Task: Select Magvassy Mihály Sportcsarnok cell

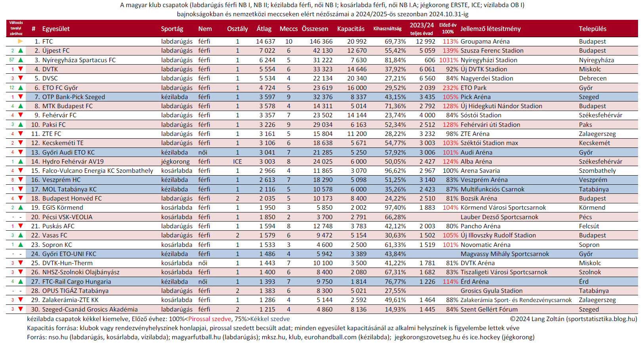Action: pyautogui.click(x=505, y=254)
